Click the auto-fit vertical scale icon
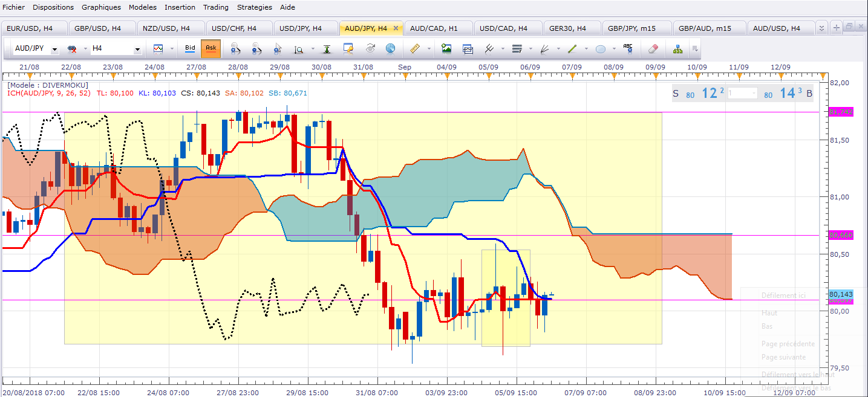The width and height of the screenshot is (868, 397). 327,49
